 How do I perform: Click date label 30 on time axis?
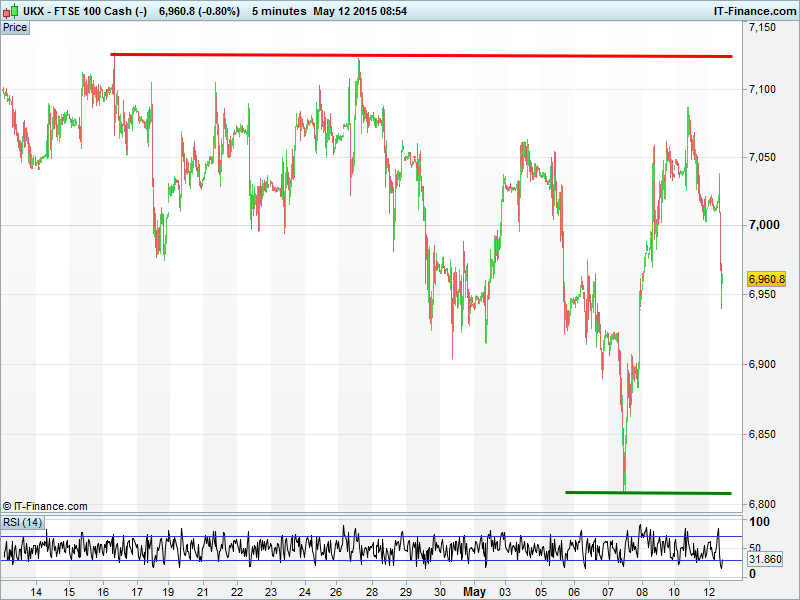pyautogui.click(x=439, y=592)
